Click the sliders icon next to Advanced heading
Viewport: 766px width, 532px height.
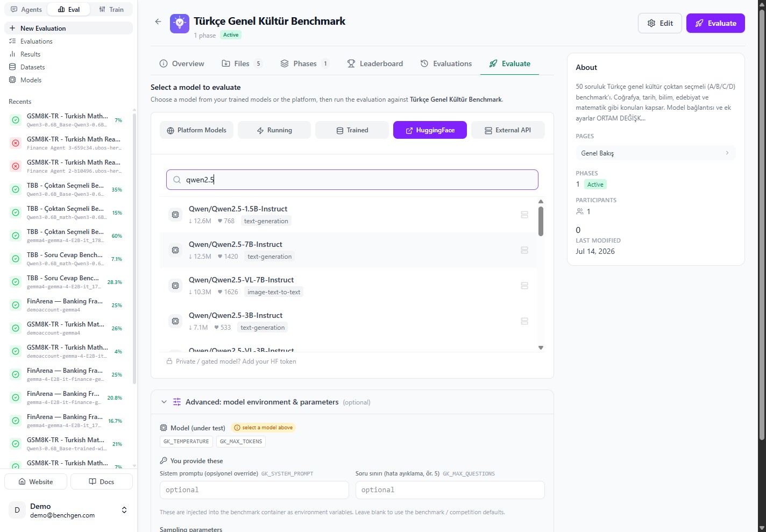(x=177, y=402)
